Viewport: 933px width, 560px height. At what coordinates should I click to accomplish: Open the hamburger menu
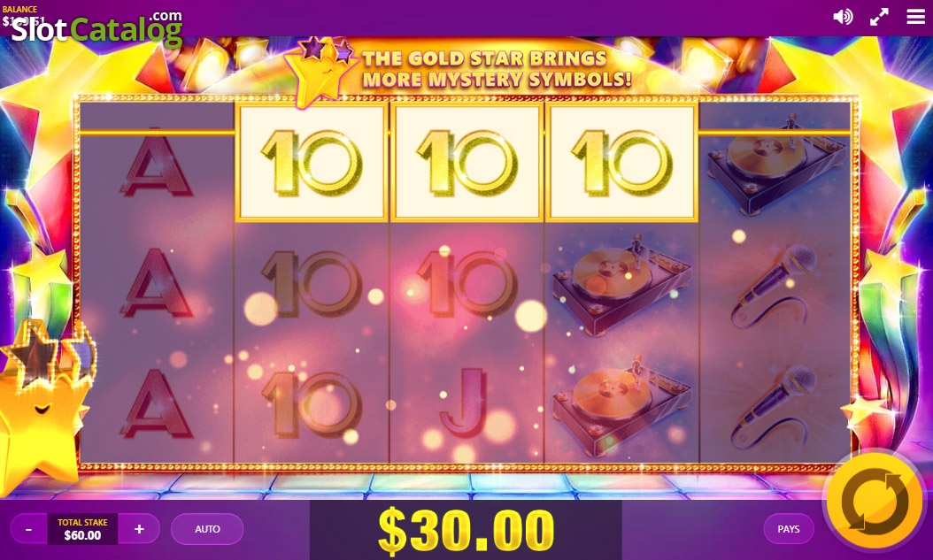(x=916, y=17)
